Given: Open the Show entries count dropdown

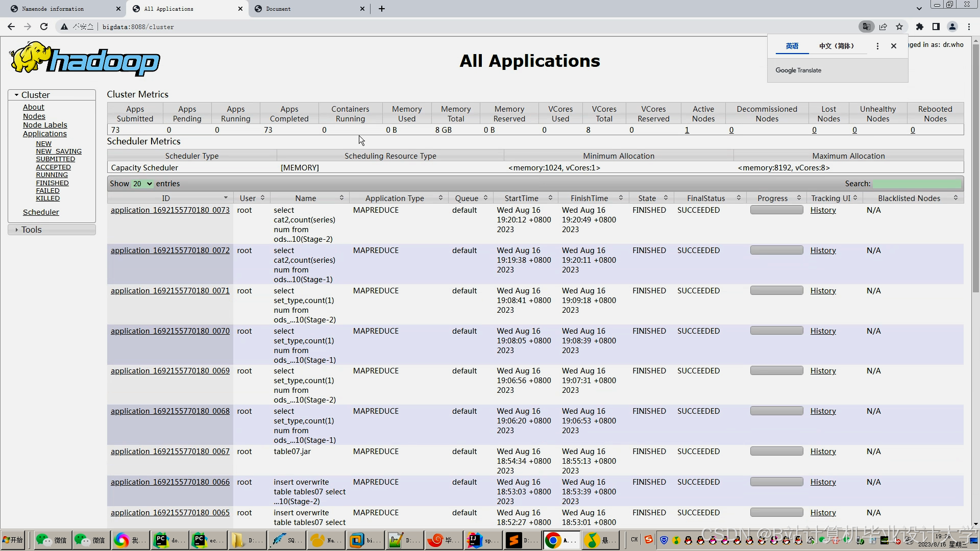Looking at the screenshot, I should click(x=142, y=184).
